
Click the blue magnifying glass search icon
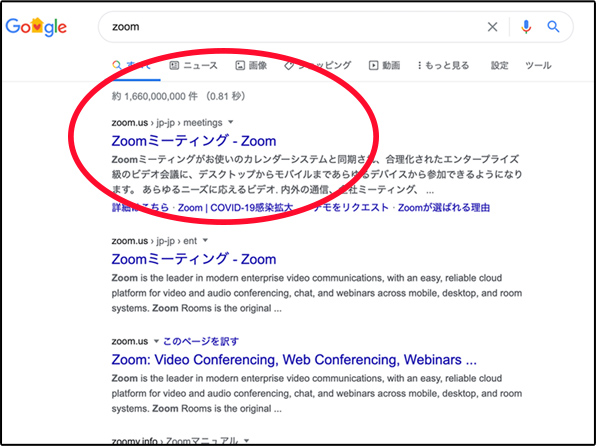pos(553,27)
